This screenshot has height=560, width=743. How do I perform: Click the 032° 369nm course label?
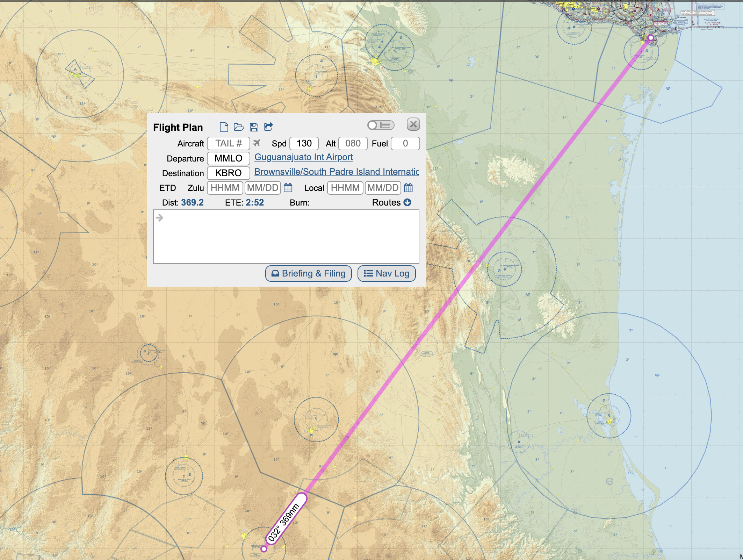286,519
